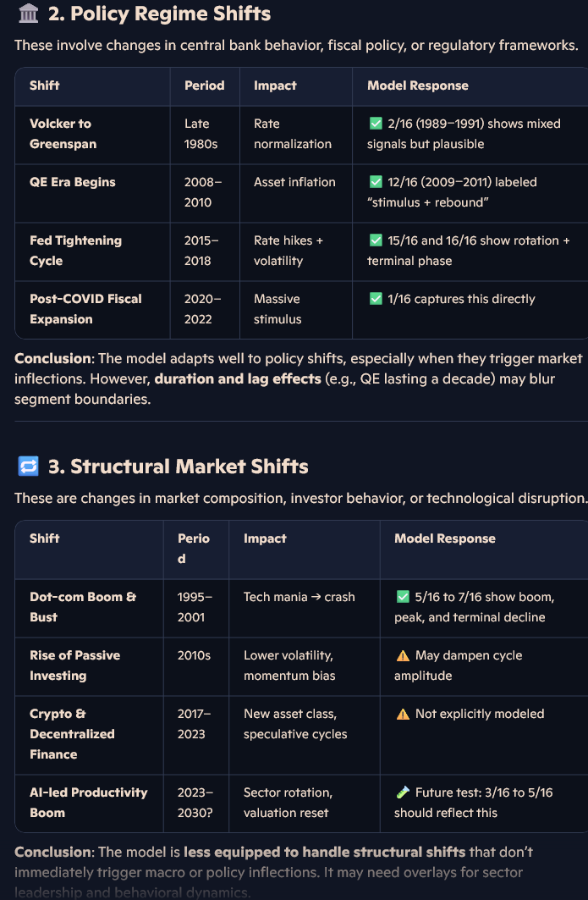Click the "Model Response" header in the policy shifts table
This screenshot has width=588, height=900.
coord(417,86)
